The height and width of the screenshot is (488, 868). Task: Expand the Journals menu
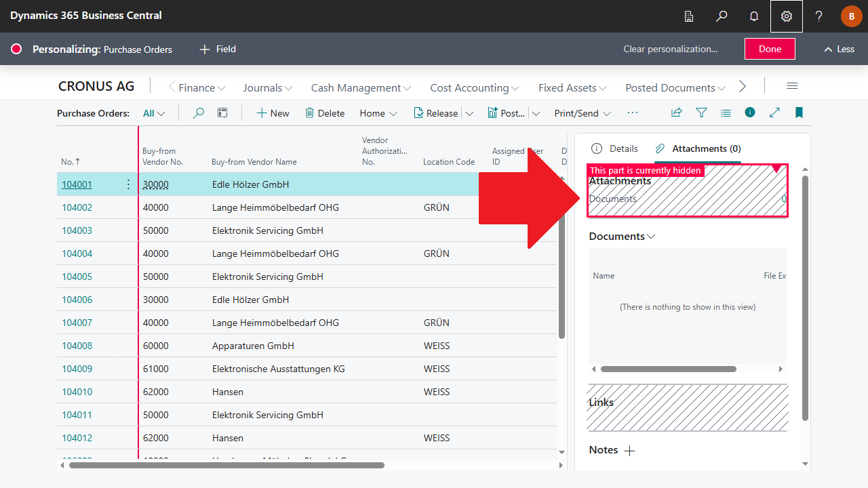coord(268,87)
